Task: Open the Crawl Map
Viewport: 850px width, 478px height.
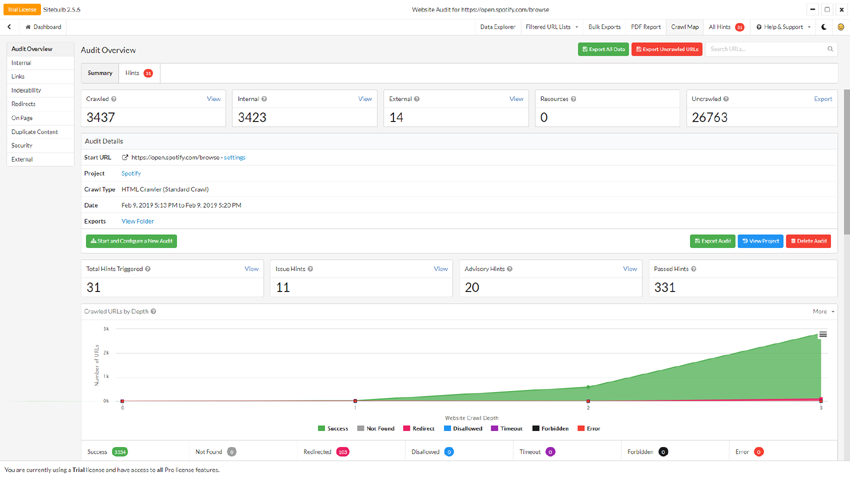Action: [685, 27]
